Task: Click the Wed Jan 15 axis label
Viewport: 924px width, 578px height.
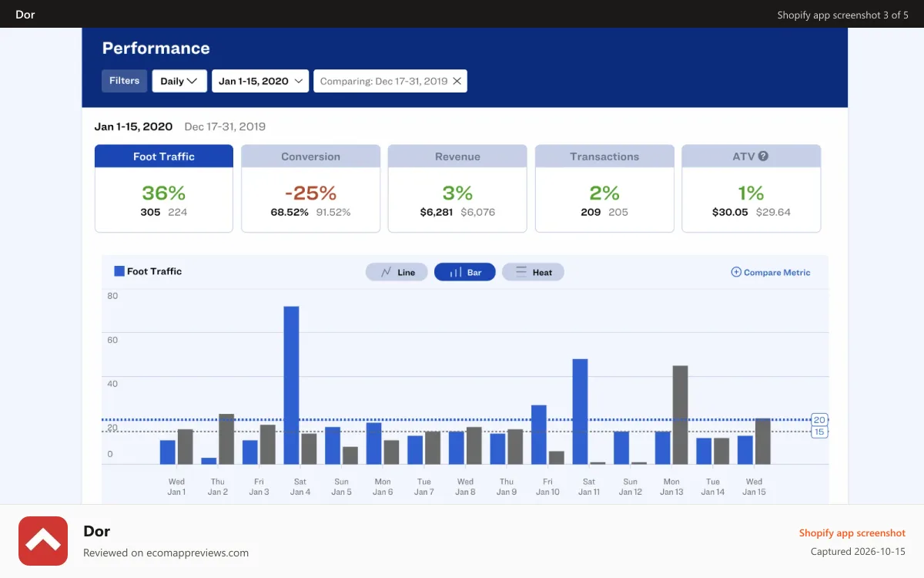Action: (754, 487)
